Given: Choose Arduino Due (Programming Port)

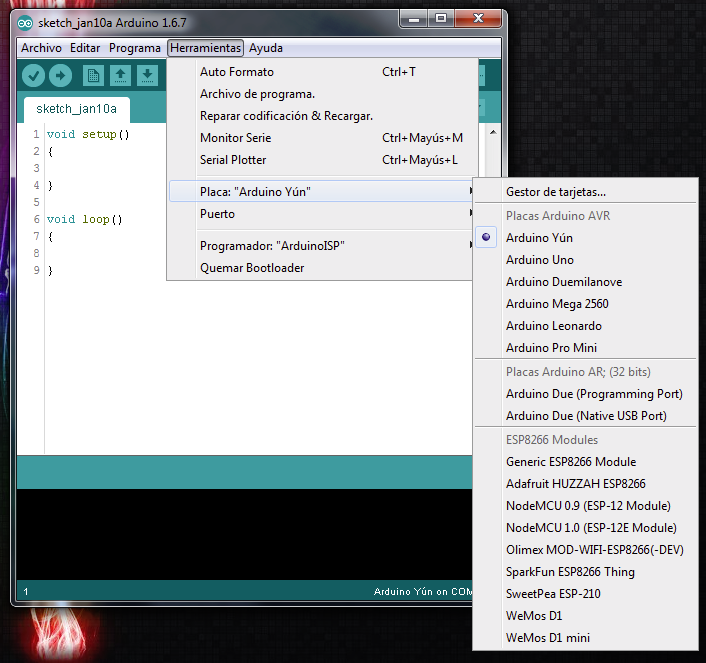Looking at the screenshot, I should tap(586, 394).
